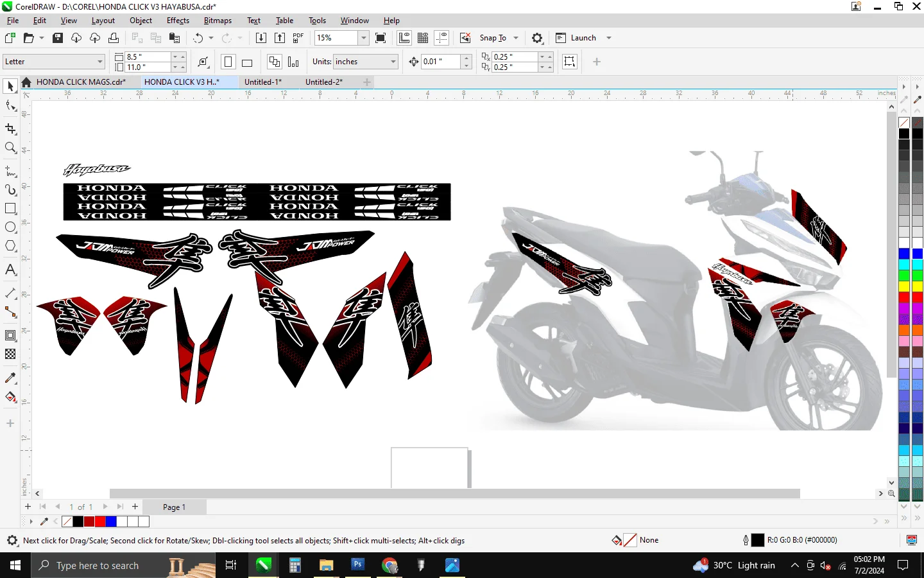Choose the Interactive Fill tool

click(x=10, y=397)
